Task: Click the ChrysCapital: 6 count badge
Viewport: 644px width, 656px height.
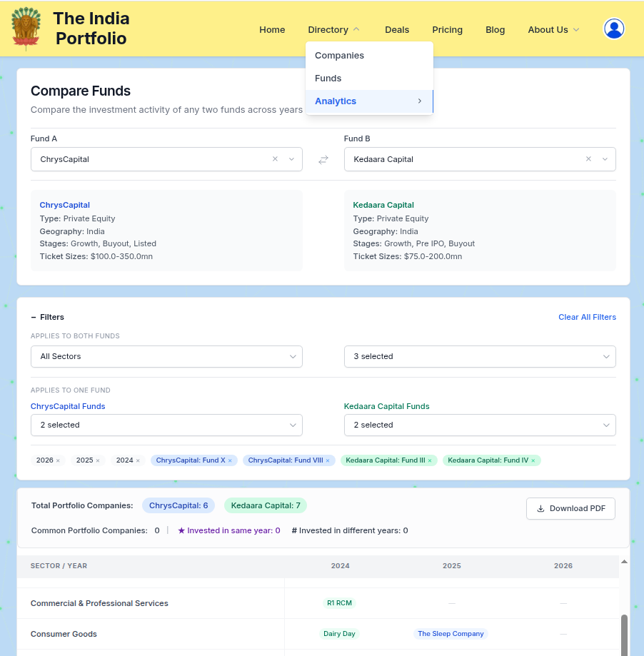Action: [x=178, y=505]
